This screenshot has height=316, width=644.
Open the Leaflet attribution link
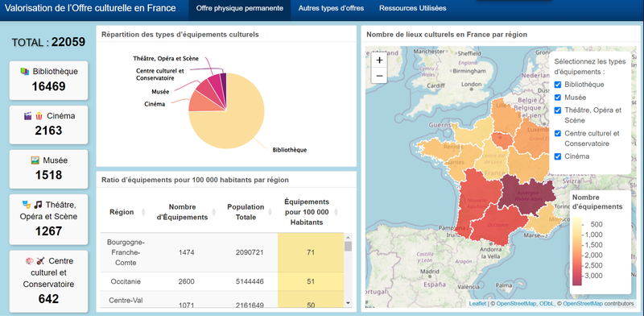click(477, 304)
